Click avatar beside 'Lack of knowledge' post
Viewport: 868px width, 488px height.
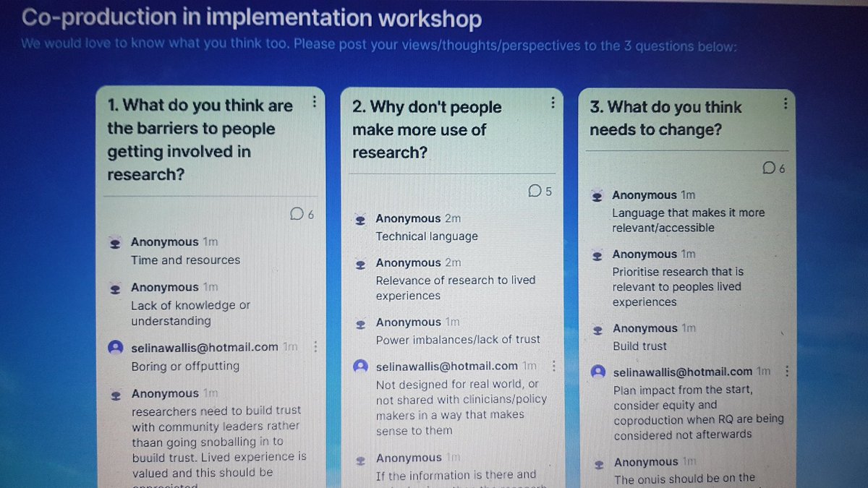114,288
